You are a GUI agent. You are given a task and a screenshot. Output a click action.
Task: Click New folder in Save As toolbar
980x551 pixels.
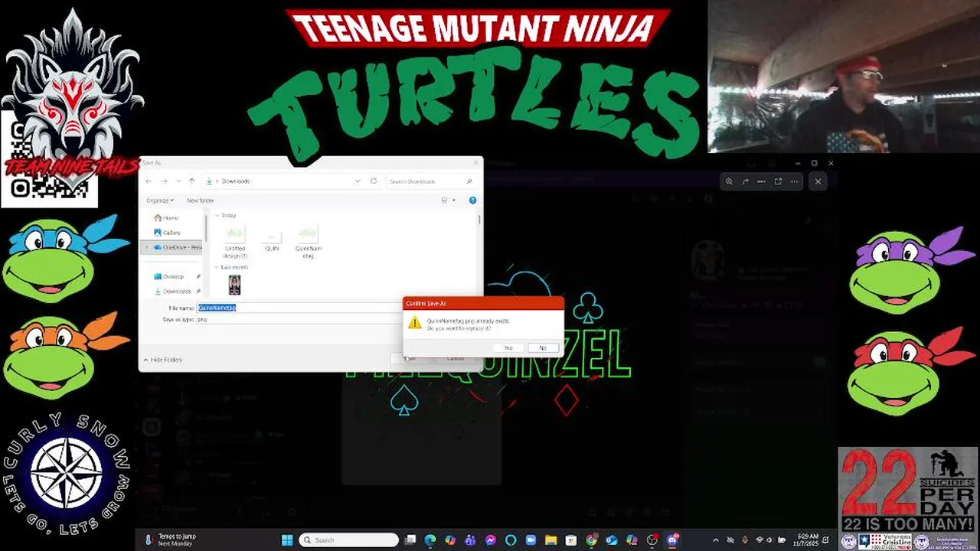pos(201,201)
